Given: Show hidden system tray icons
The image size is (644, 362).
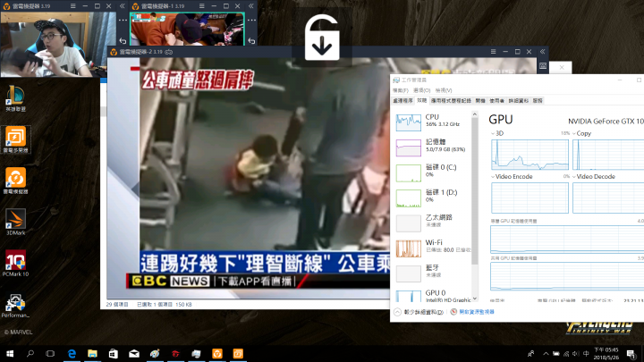Looking at the screenshot, I should pyautogui.click(x=546, y=353).
